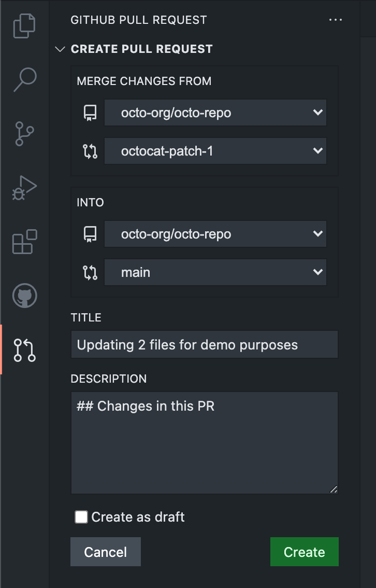Click the Cancel button
Screen dimensions: 376x588
[105, 552]
